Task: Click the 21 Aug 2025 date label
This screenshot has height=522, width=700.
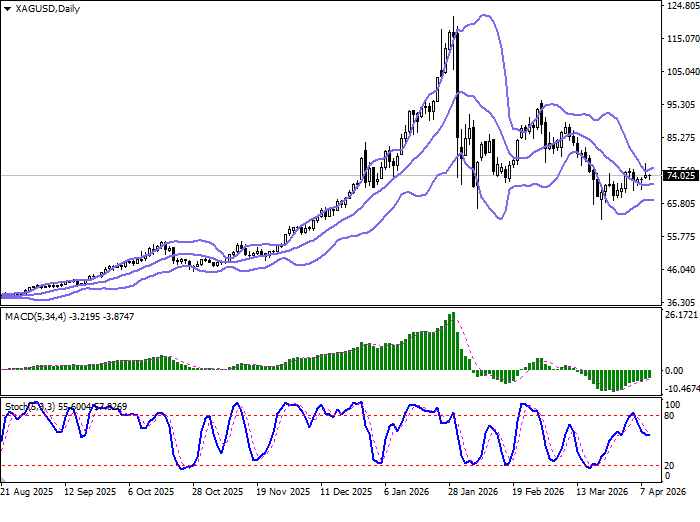Action: tap(26, 493)
